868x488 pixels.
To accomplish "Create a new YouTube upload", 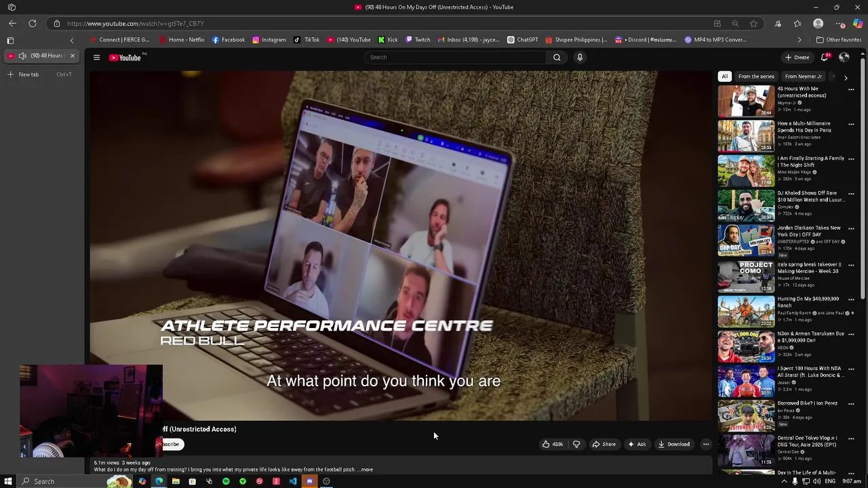I will coord(797,58).
